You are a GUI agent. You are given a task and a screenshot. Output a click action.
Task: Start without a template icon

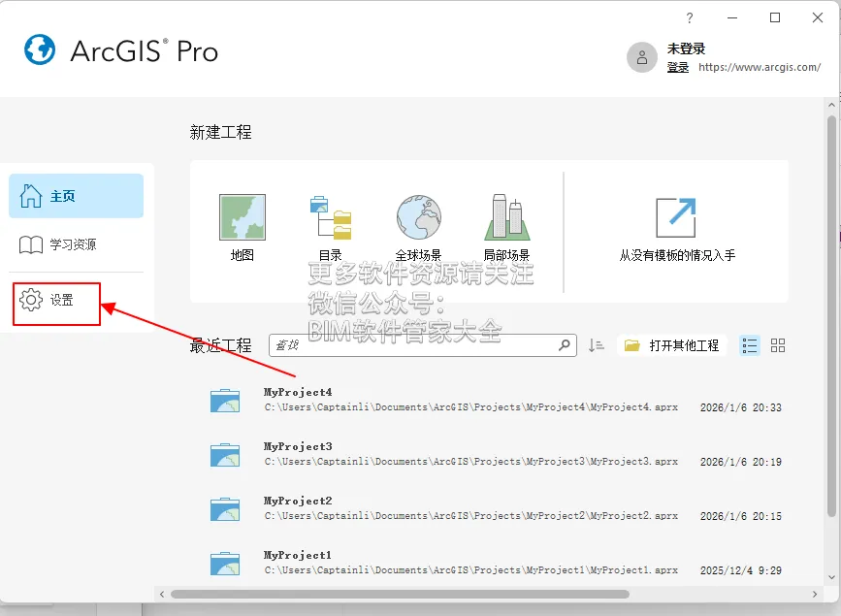click(676, 218)
